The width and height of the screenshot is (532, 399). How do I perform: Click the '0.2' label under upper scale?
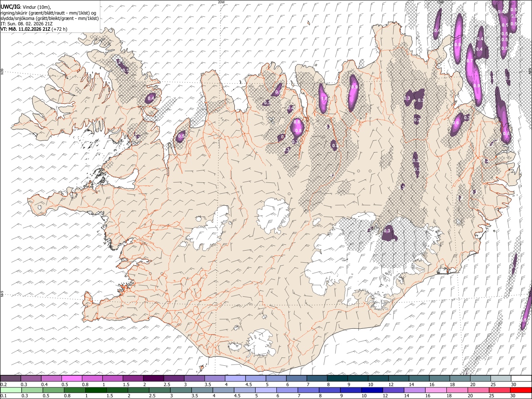click(3, 384)
